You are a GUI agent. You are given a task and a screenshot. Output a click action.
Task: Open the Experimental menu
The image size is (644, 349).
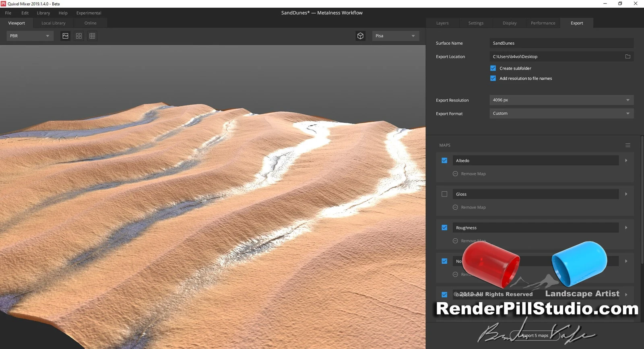[x=89, y=13]
